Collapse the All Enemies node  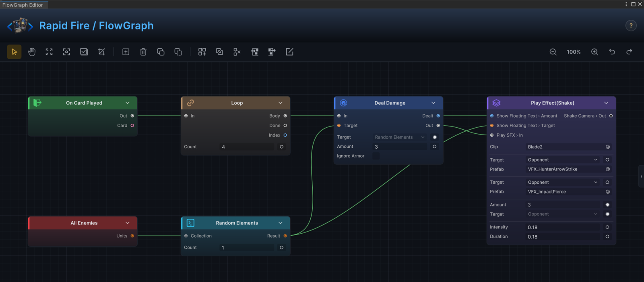pyautogui.click(x=128, y=223)
